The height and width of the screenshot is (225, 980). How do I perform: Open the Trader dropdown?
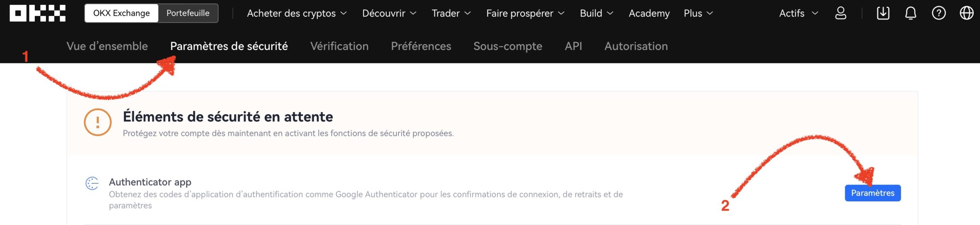click(x=451, y=13)
